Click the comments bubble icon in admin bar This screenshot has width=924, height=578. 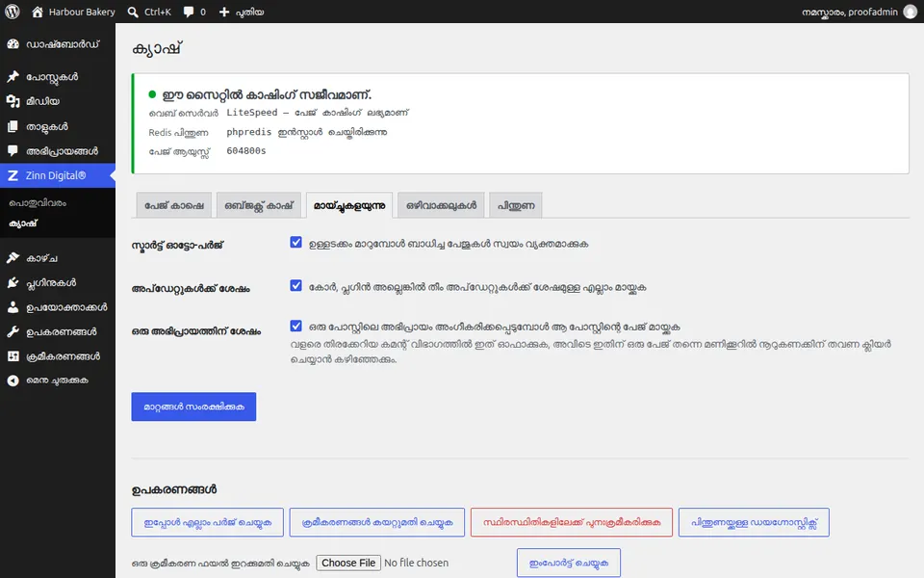point(189,12)
